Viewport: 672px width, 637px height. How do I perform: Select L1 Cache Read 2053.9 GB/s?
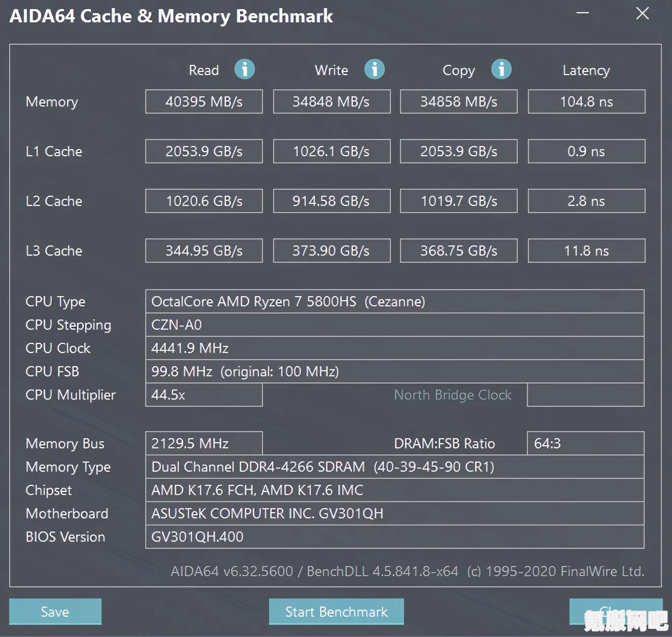tap(204, 151)
